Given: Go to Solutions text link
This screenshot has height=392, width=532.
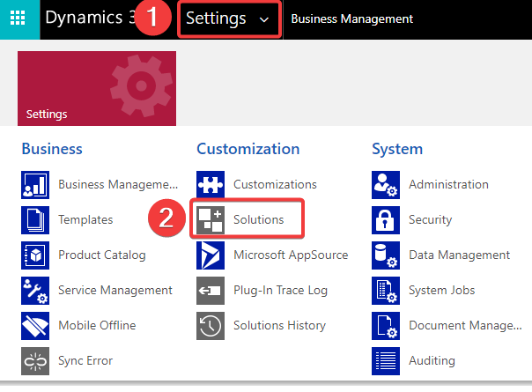Looking at the screenshot, I should (259, 220).
